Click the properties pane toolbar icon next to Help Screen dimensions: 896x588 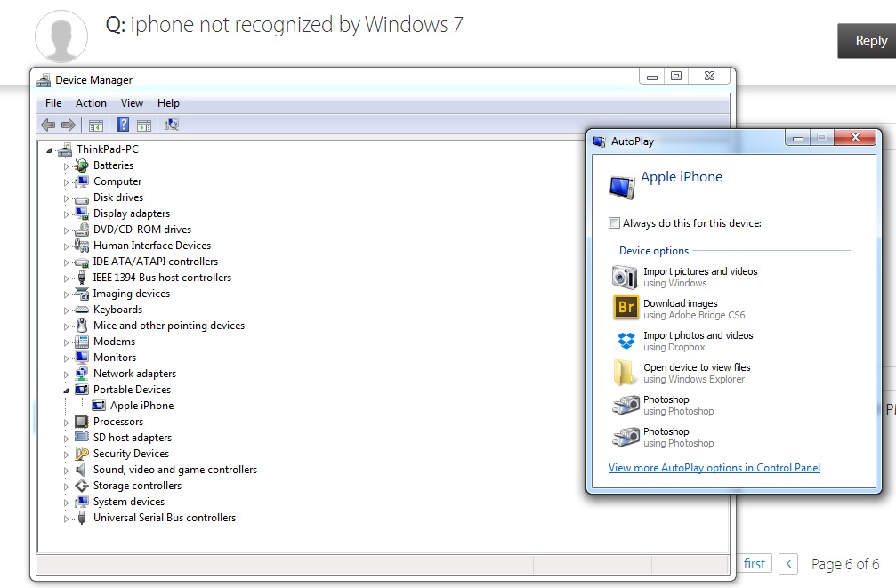click(144, 125)
